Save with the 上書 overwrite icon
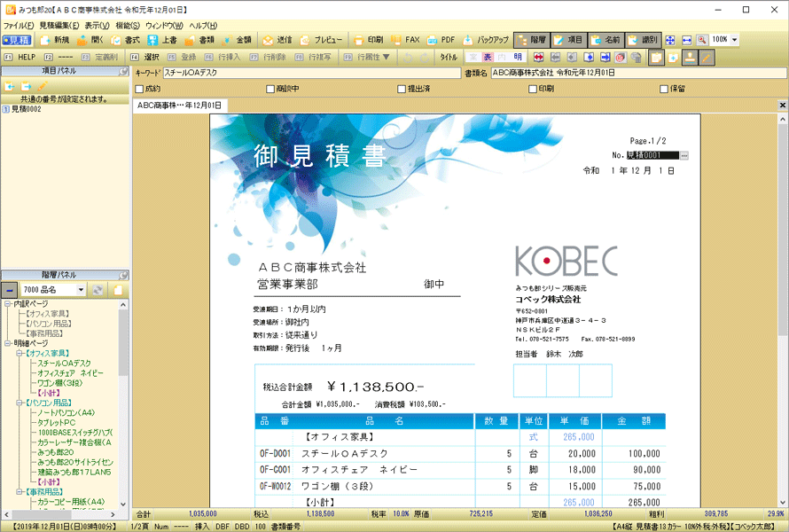The image size is (789, 532). (152, 40)
